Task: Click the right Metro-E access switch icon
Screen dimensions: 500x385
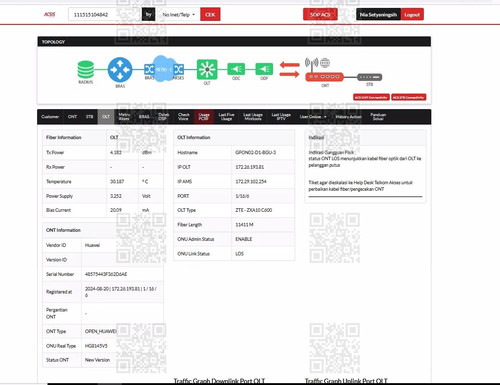Action: (179, 69)
